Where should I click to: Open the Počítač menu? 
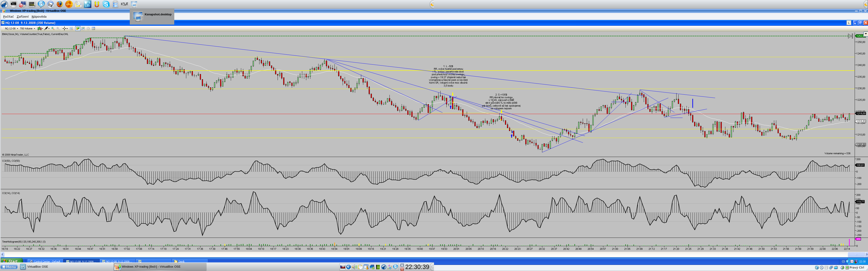(x=8, y=16)
